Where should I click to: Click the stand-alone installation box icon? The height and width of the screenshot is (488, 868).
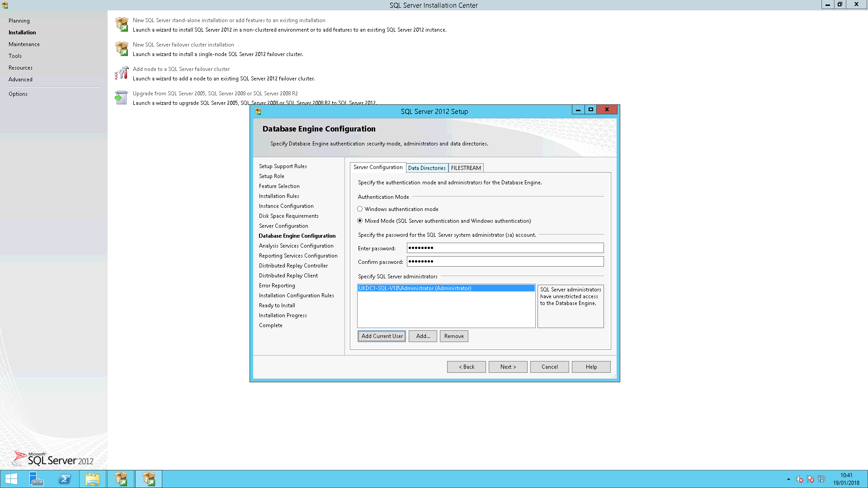point(122,24)
